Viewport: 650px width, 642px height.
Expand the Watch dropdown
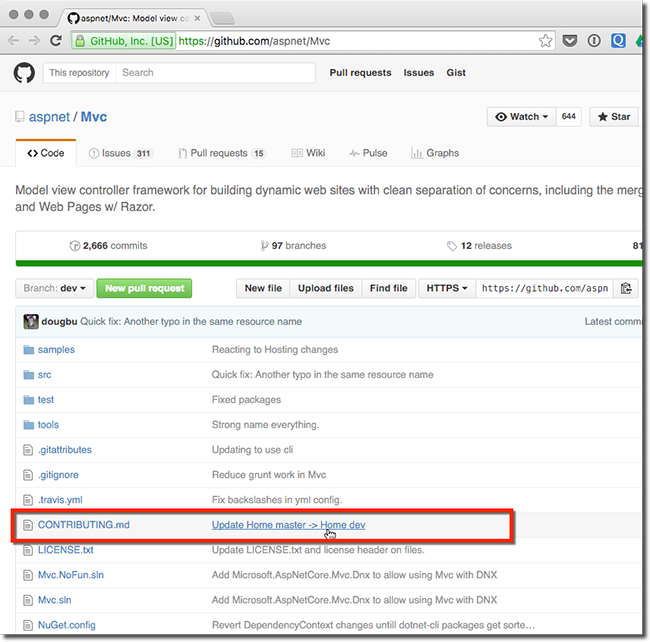[521, 117]
